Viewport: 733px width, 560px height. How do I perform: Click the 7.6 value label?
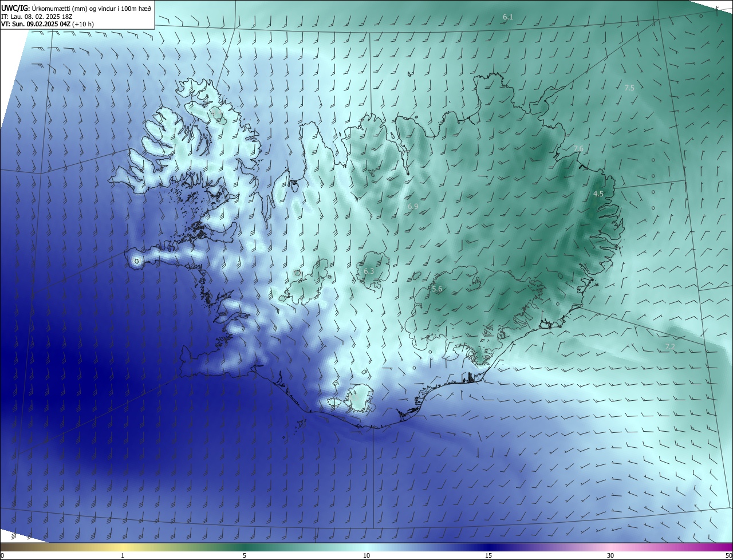[578, 149]
